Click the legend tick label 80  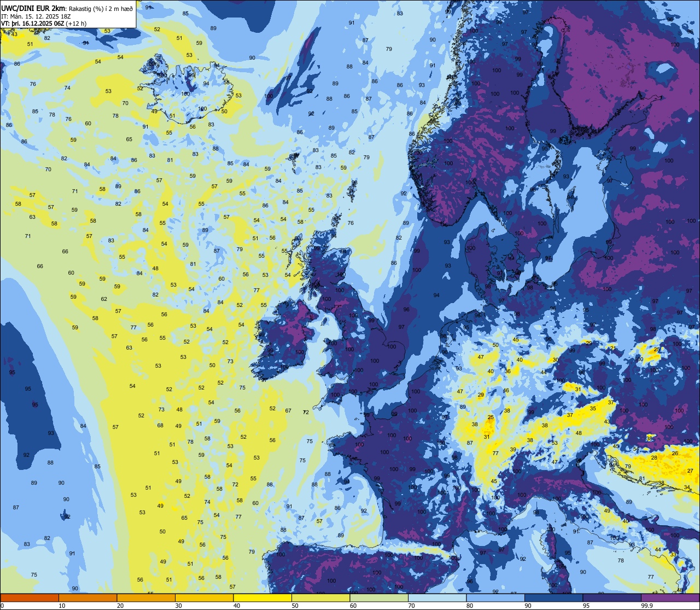470,606
